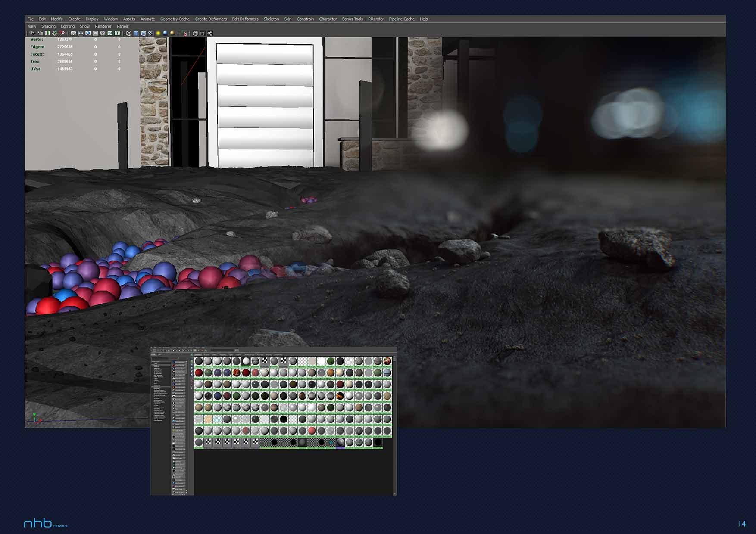
Task: Open the Shading panel menu
Action: point(48,26)
